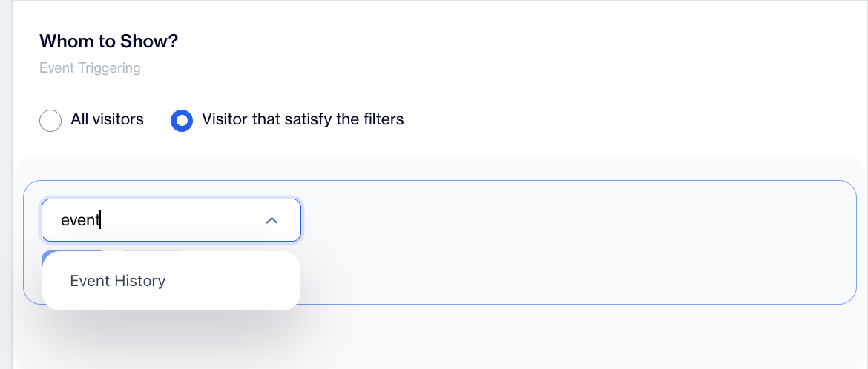Select the Event History suggestion
The image size is (868, 369).
tap(118, 281)
